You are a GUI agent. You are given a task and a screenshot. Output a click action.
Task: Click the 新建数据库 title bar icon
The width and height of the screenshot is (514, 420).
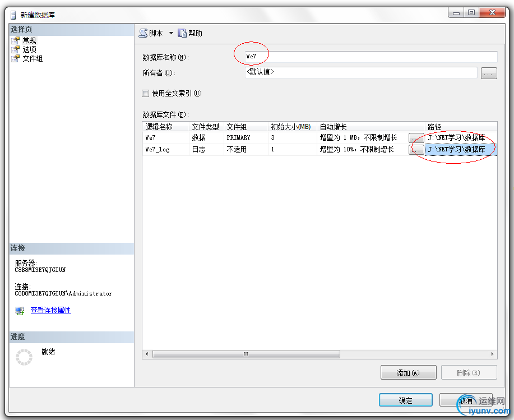(x=13, y=15)
